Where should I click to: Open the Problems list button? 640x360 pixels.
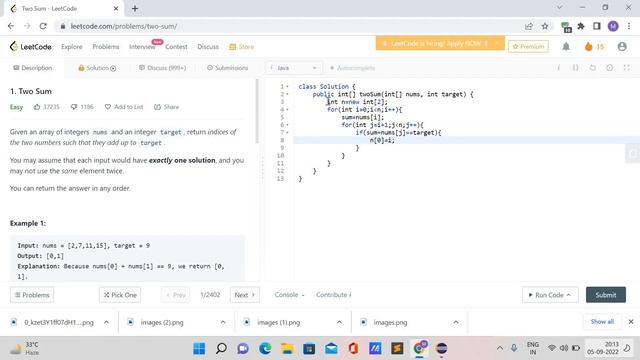click(32, 295)
